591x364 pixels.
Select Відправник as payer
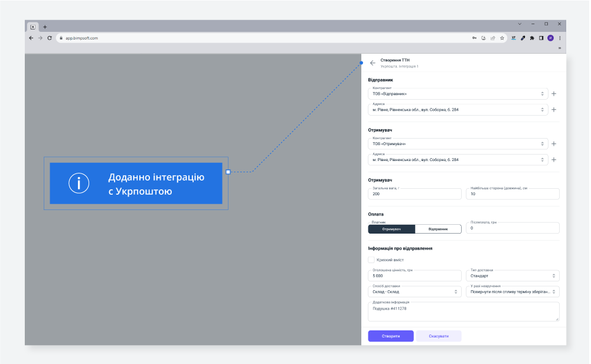(437, 229)
